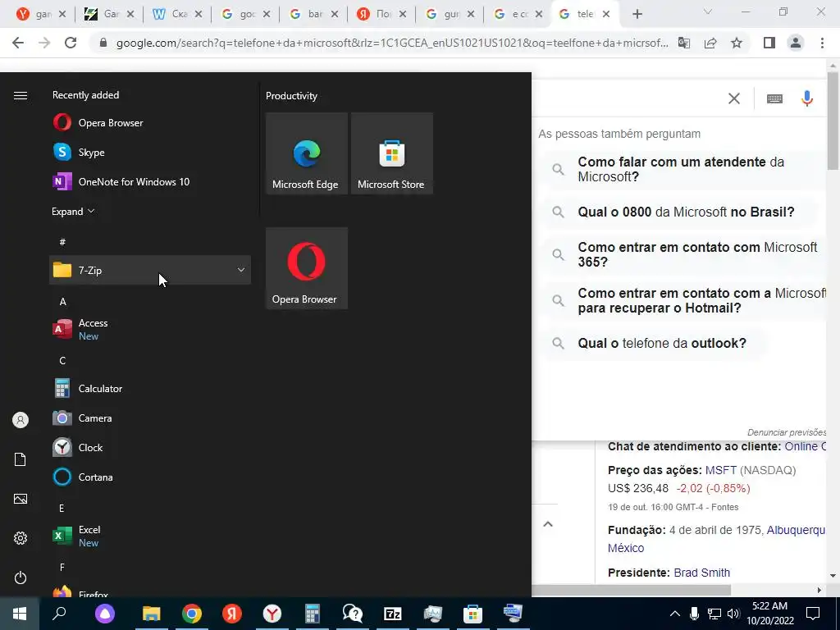The height and width of the screenshot is (630, 840).
Task: Click 'Denunciar previsões' link
Action: pos(787,432)
